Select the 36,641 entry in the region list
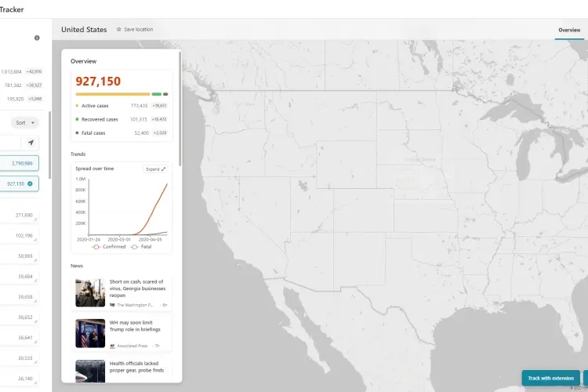The image size is (588, 392). 19,338
